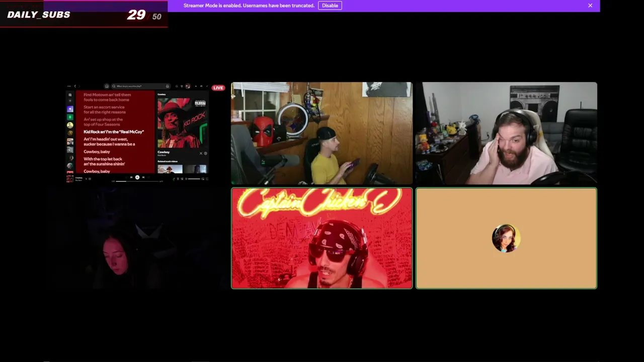
Task: Open Connect to a device in Spotify
Action: 182,179
